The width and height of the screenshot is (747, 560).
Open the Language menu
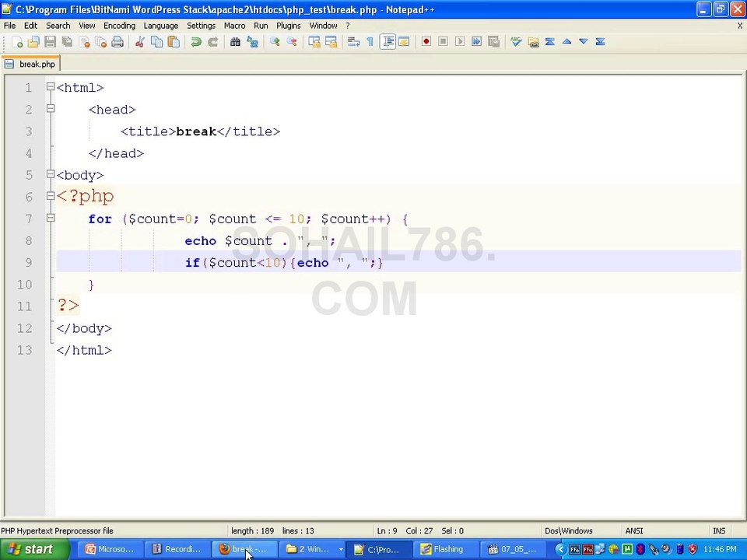[x=160, y=26]
